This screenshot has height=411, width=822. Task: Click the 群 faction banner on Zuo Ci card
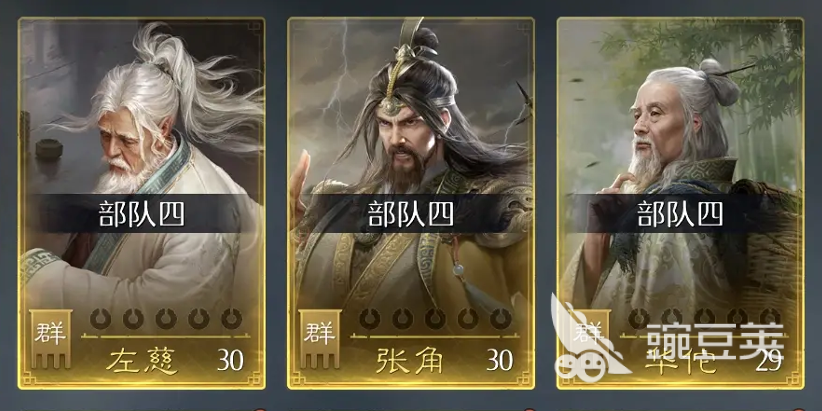(x=50, y=338)
